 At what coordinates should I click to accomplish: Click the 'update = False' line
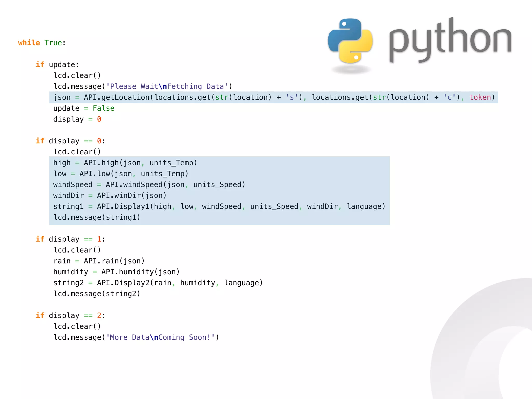[x=84, y=108]
